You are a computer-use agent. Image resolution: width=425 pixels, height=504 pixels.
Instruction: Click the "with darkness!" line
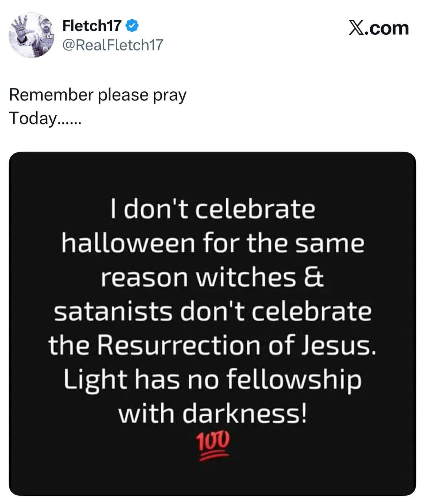click(x=213, y=413)
